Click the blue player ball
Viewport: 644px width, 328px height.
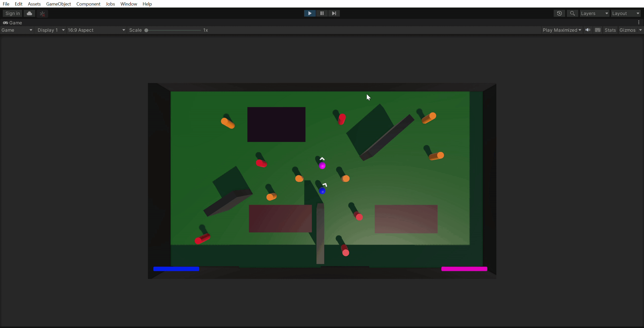322,191
